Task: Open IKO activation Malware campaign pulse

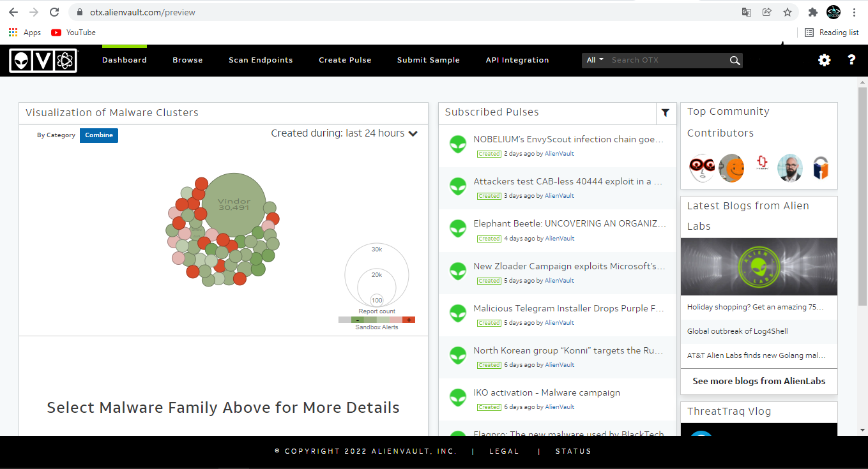Action: (547, 392)
